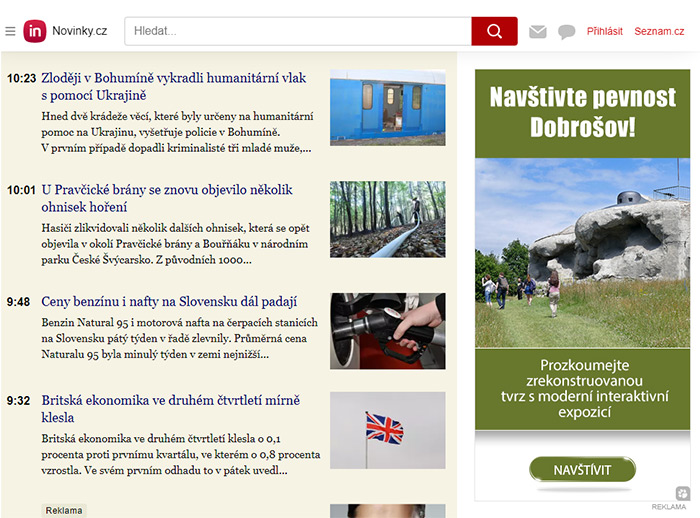Click the blue train car thumbnail

(387, 107)
